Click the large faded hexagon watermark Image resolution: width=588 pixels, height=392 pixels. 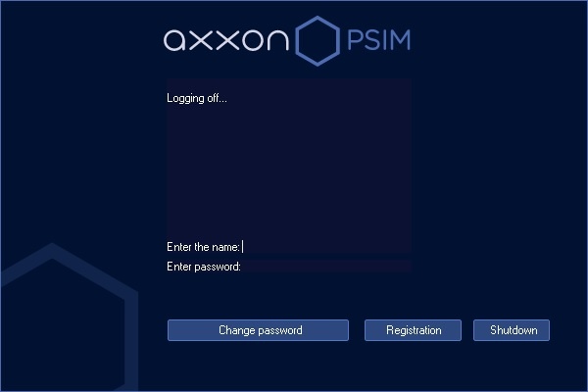pos(70,317)
